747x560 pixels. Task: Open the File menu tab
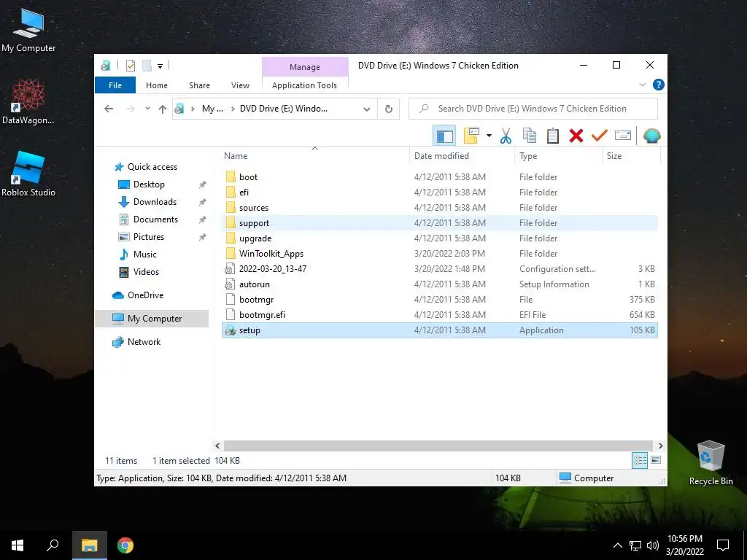(115, 85)
